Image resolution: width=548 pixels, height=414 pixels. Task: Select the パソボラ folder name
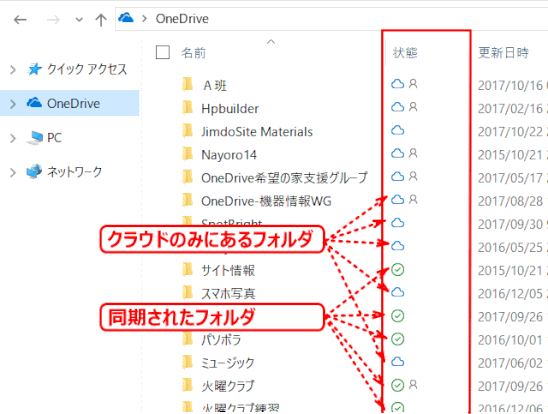click(x=221, y=340)
